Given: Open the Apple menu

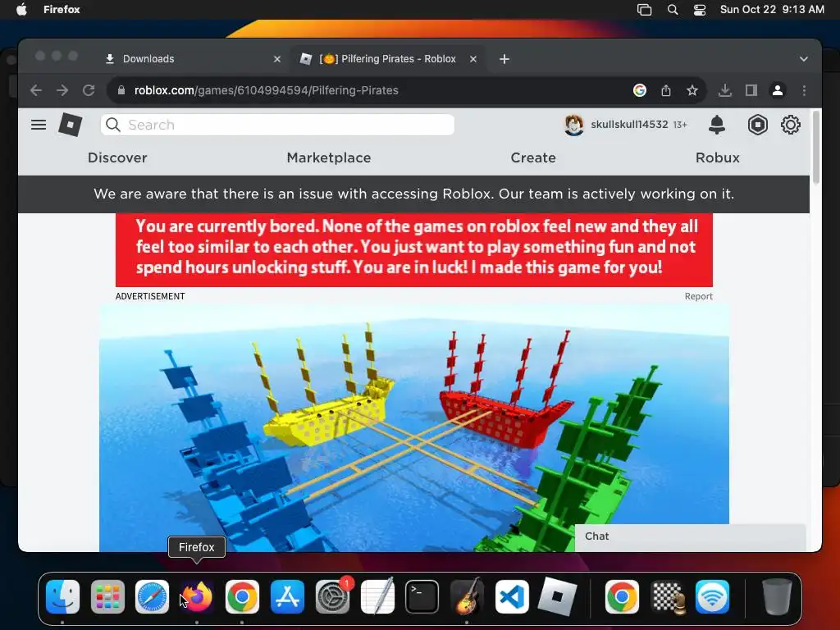Looking at the screenshot, I should coord(21,10).
